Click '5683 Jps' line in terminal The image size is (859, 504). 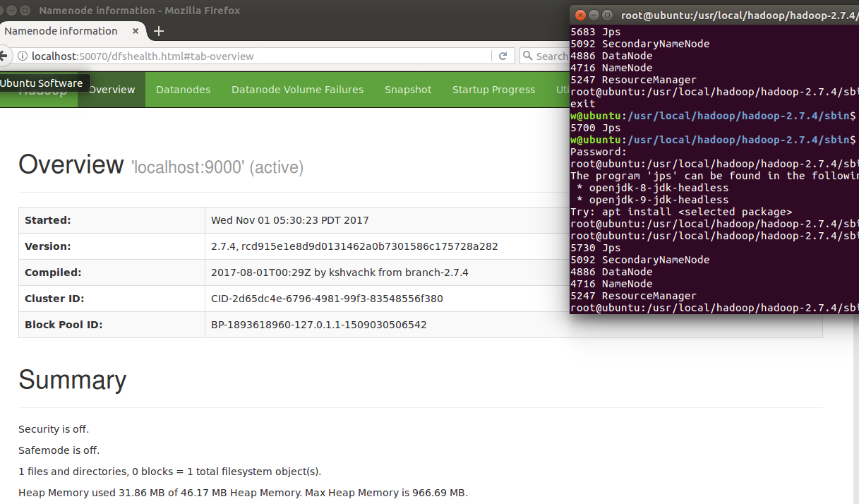(596, 32)
